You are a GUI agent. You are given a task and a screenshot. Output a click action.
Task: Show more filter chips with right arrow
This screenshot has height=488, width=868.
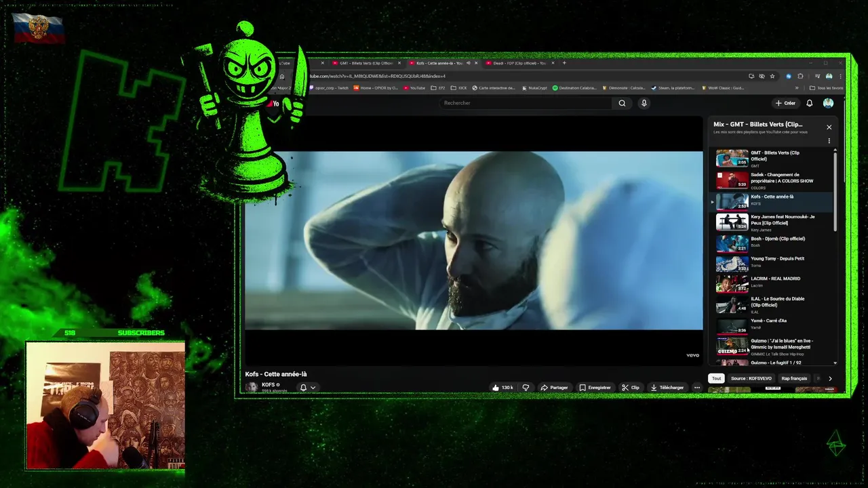coord(830,378)
